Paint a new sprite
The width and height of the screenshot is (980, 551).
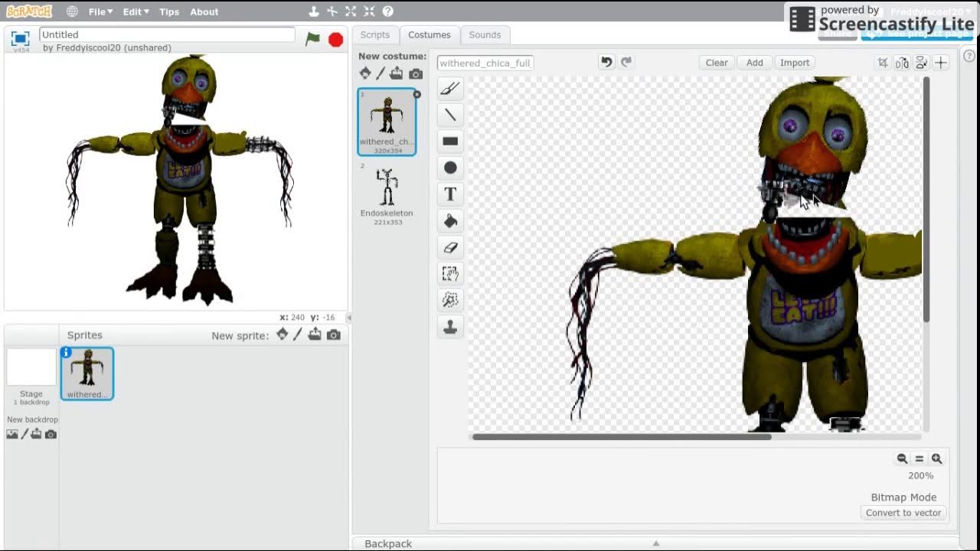[298, 334]
